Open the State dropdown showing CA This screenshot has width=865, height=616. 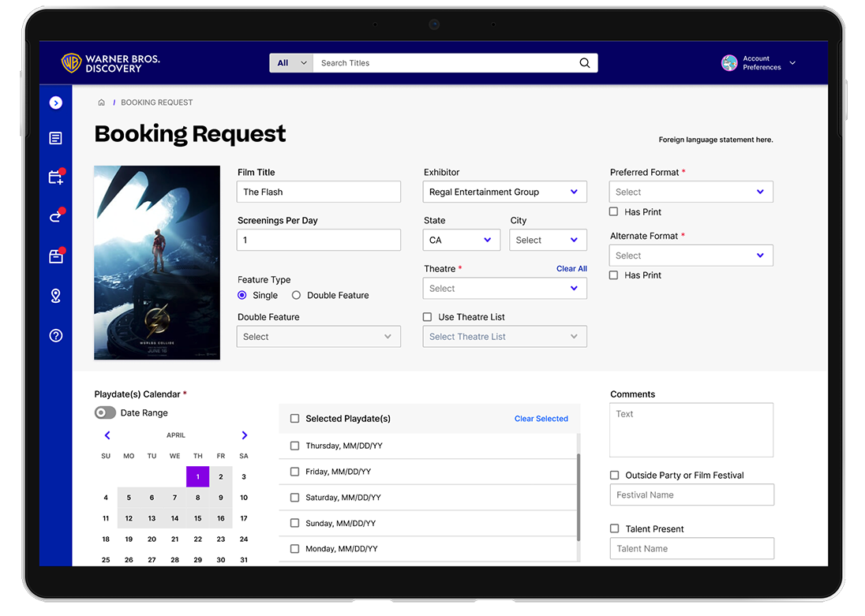point(462,240)
